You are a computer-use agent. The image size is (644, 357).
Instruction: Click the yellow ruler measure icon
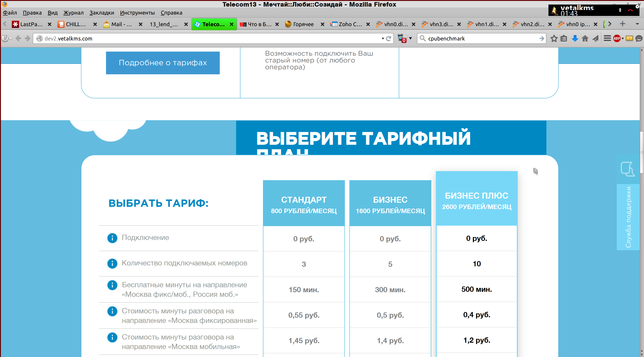coord(629,38)
